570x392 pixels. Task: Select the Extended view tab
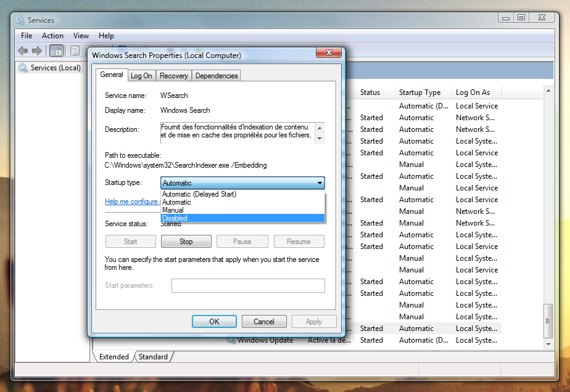(x=114, y=357)
